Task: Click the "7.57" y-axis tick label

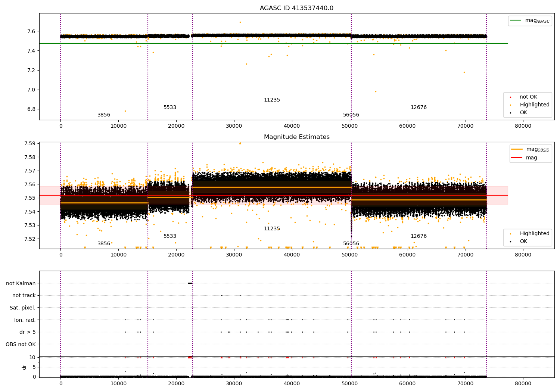Action: [x=30, y=171]
